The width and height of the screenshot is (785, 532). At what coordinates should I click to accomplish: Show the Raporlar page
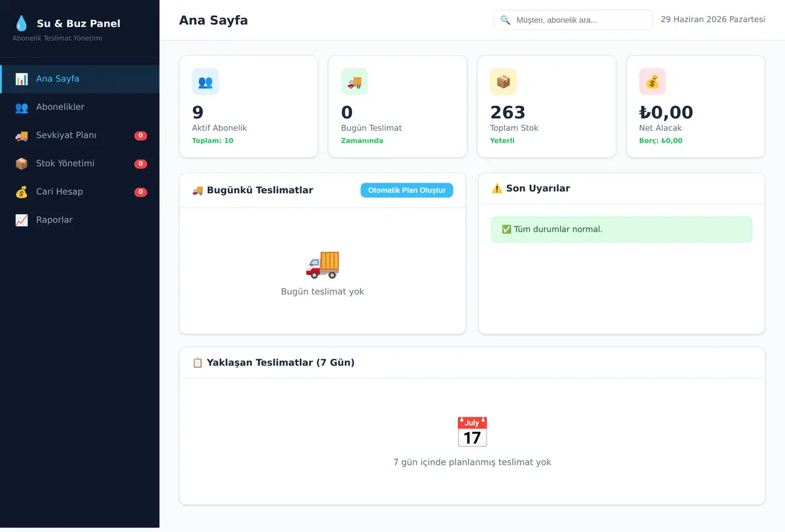(x=80, y=220)
